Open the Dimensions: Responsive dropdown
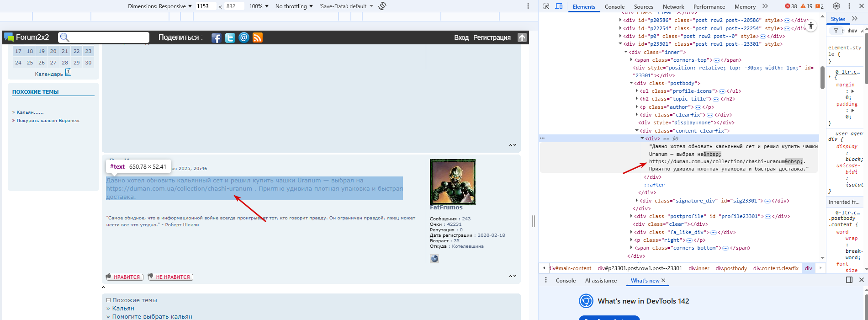This screenshot has width=868, height=320. [160, 6]
